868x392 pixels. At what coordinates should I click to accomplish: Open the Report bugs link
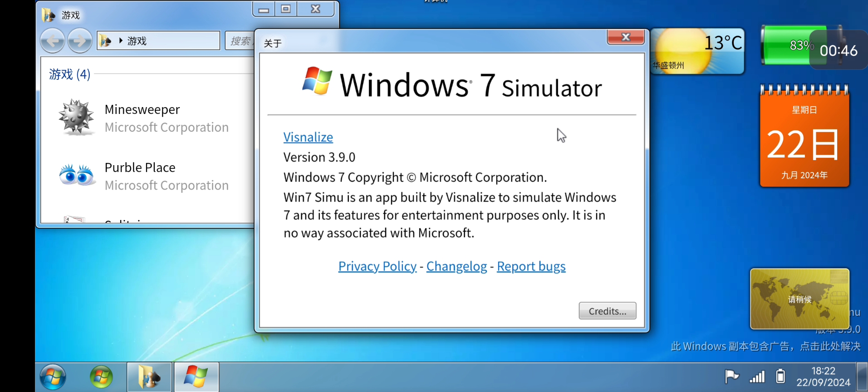(x=531, y=266)
